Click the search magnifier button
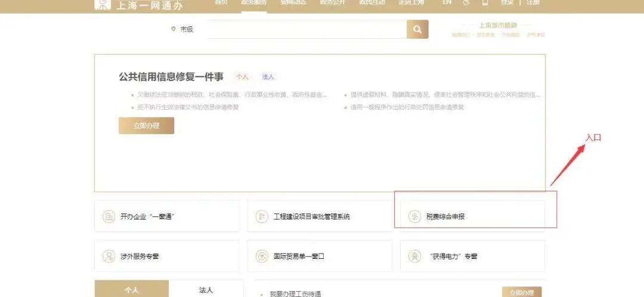The image size is (644, 297). pos(417,29)
